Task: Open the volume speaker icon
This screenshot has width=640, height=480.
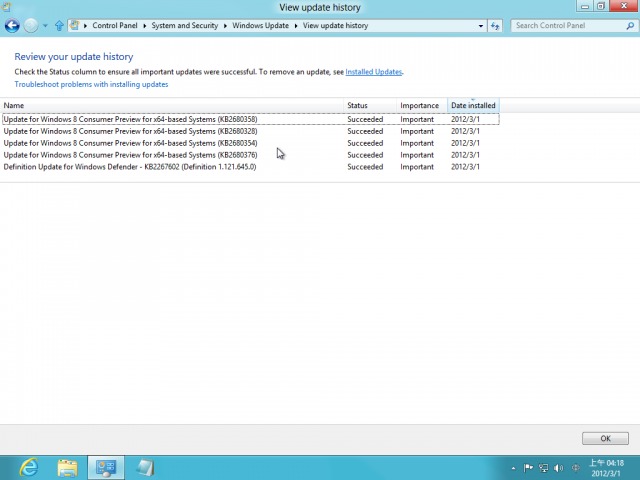Action: [558, 468]
